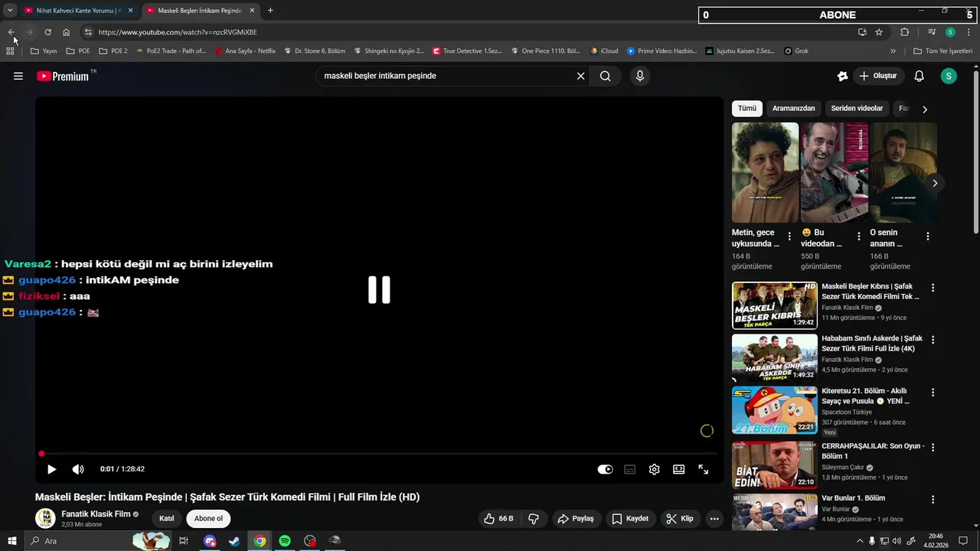Open options for Hababam Sınıfı Askerde video
The width and height of the screenshot is (980, 551).
click(933, 340)
